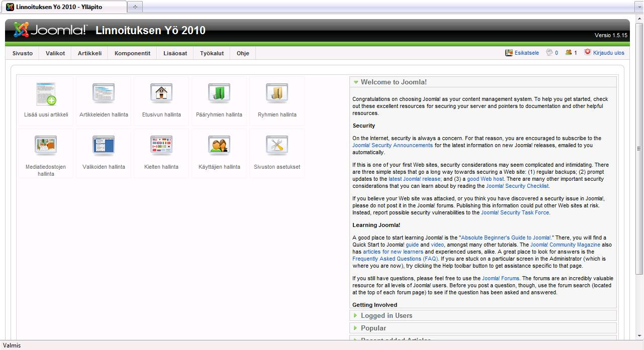Open Frequently Asked Questions (FAQ) link
This screenshot has height=350, width=644.
click(395, 259)
